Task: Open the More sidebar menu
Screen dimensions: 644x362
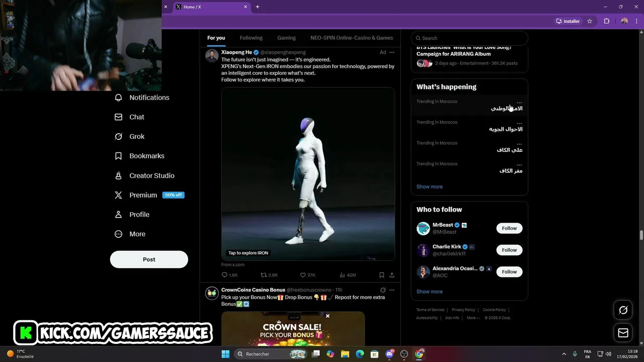Action: 130,234
